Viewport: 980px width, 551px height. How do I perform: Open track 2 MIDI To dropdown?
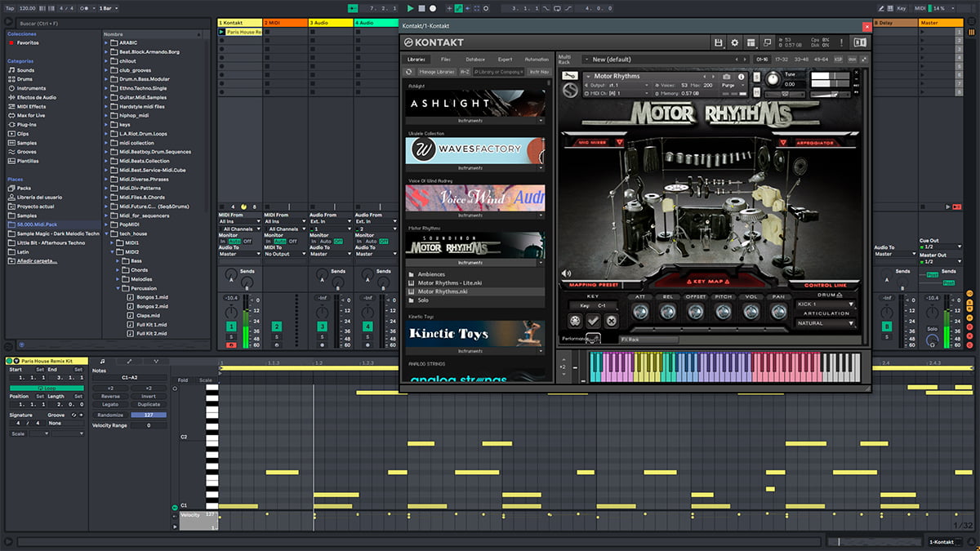pyautogui.click(x=285, y=254)
